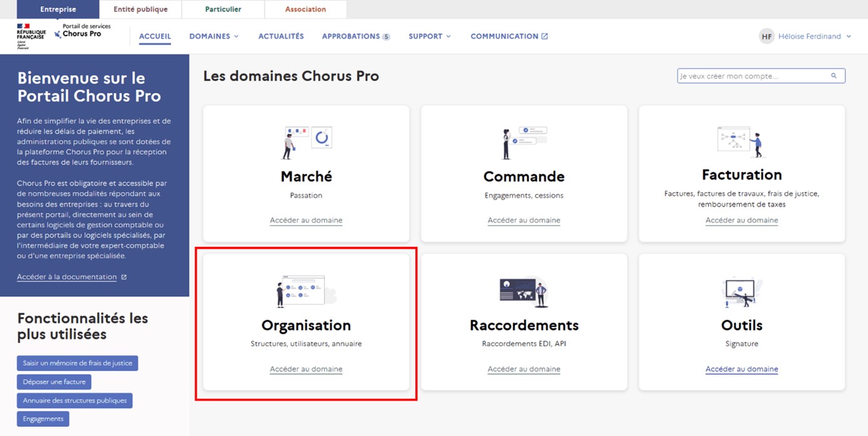This screenshot has width=868, height=436.
Task: Click the Marché domain illustration
Action: coord(306,142)
